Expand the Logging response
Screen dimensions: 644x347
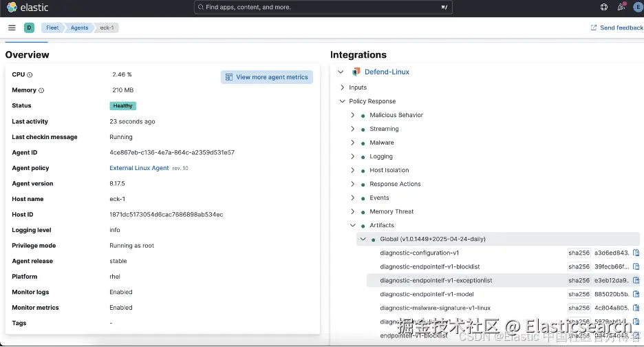352,156
